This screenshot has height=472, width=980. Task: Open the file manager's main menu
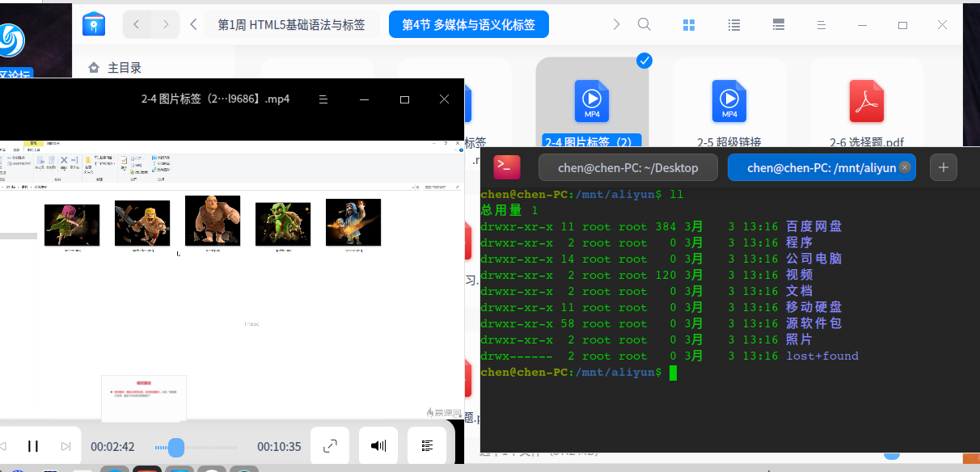tap(822, 25)
